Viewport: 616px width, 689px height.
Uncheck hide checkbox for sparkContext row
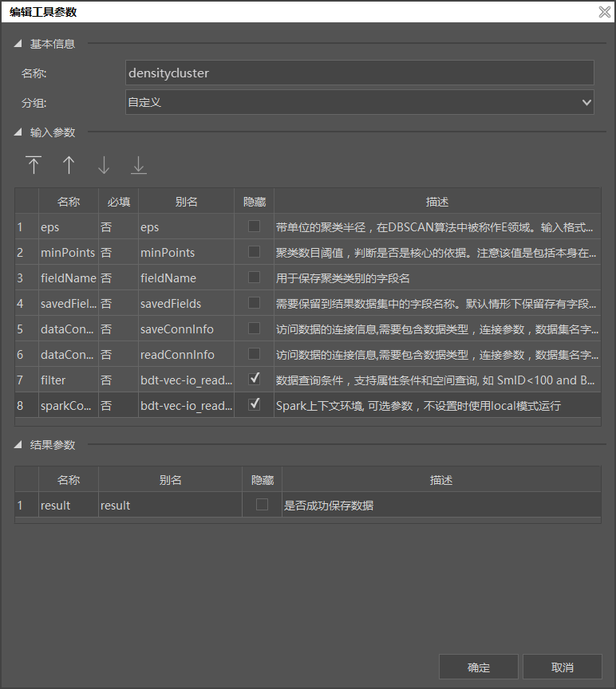[254, 405]
